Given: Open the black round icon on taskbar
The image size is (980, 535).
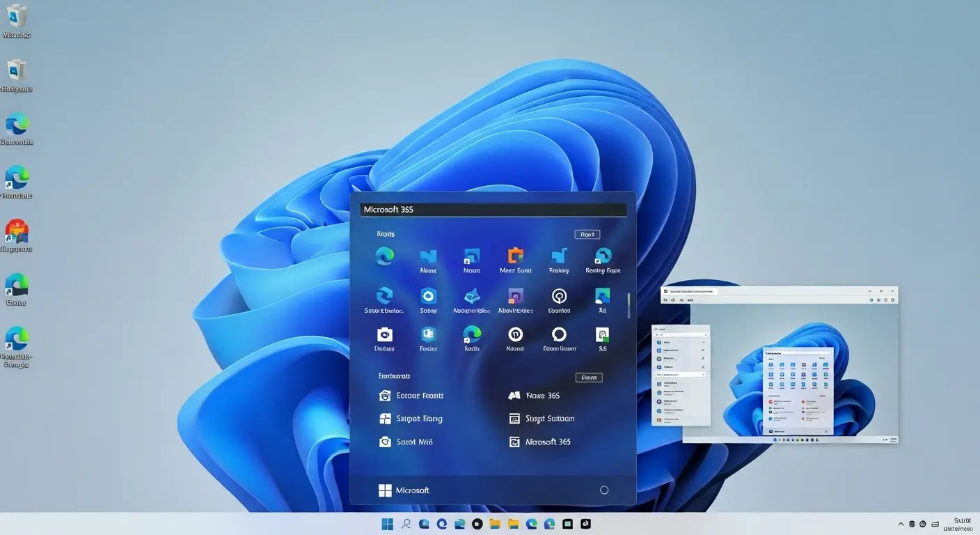Looking at the screenshot, I should tap(477, 524).
